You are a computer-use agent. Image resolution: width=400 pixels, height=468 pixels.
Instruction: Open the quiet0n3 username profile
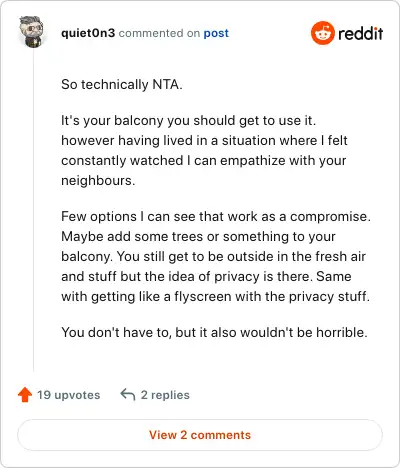pos(88,33)
